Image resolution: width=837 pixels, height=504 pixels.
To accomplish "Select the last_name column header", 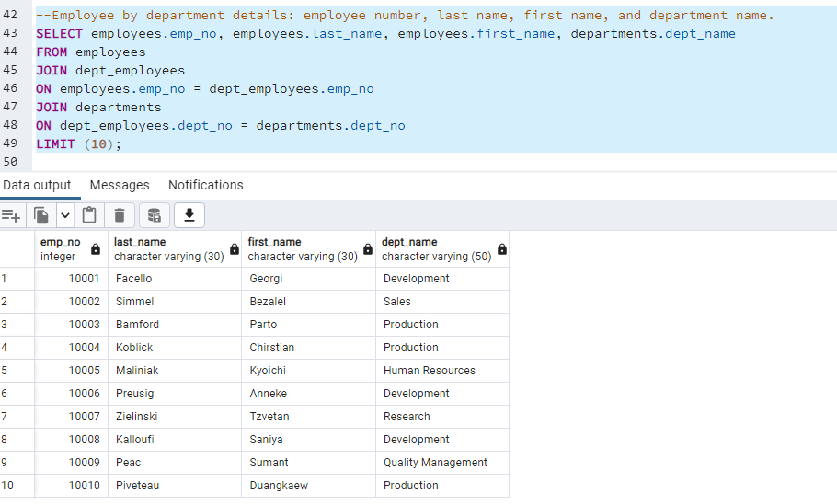I will tap(175, 249).
